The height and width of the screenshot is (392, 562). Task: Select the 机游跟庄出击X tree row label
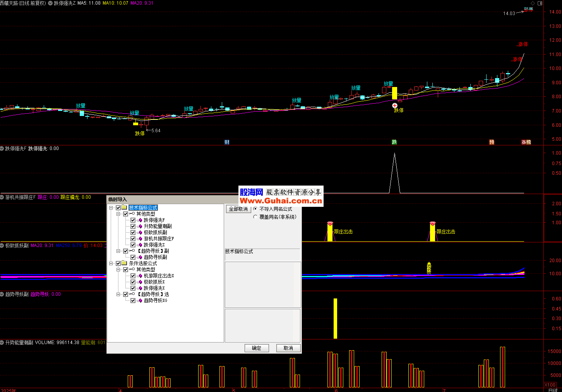159,276
